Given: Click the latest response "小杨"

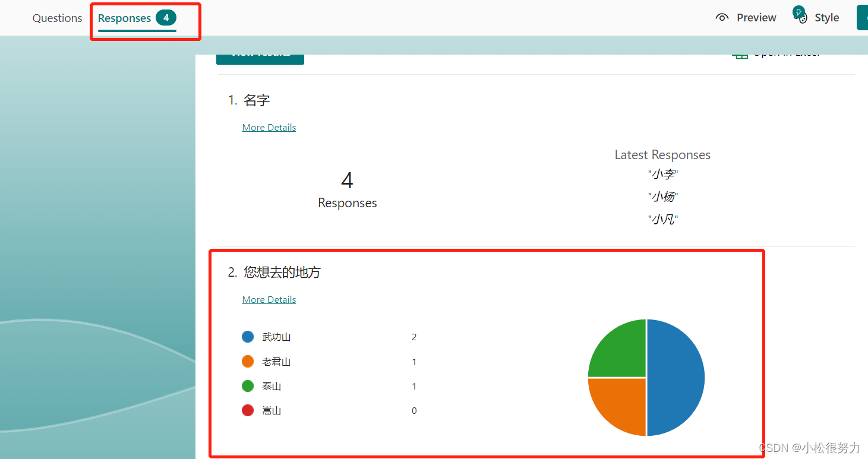Looking at the screenshot, I should point(663,197).
